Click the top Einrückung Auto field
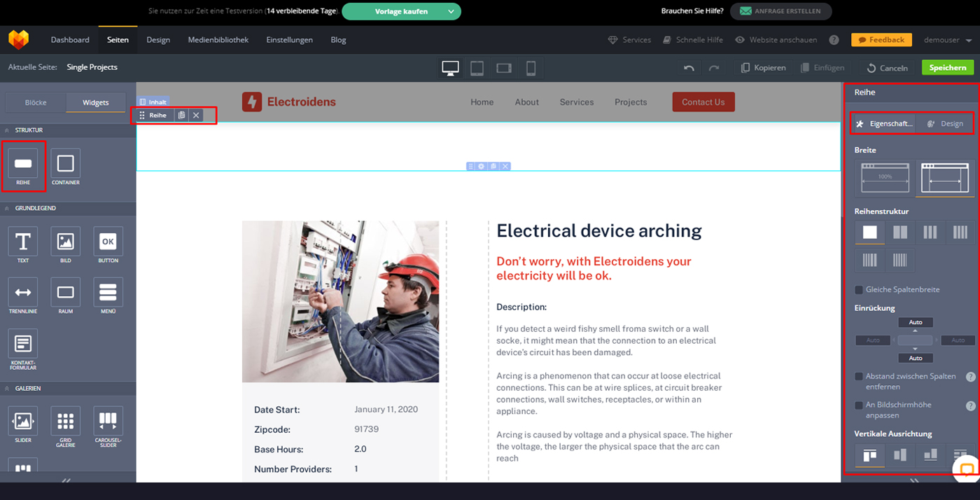Screen dimensions: 980x500 tap(915, 322)
